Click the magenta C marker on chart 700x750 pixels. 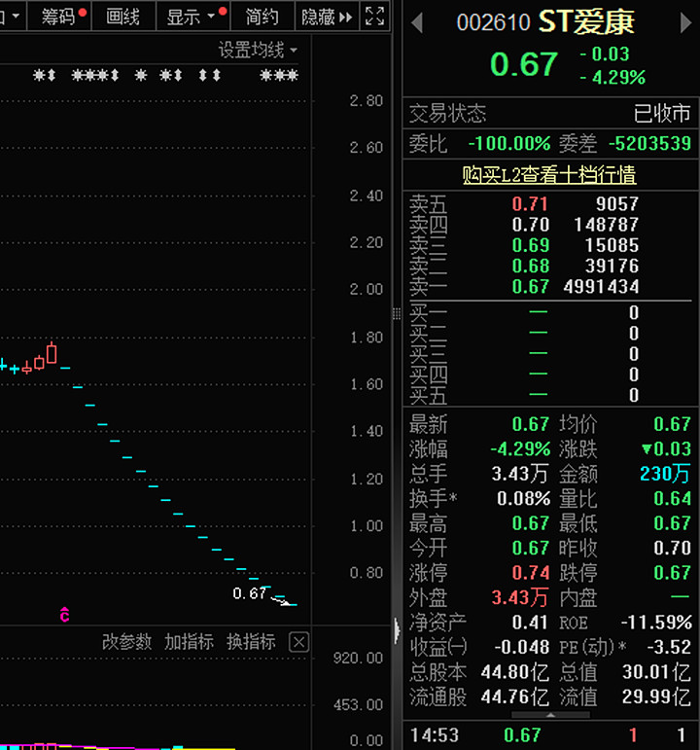pos(64,614)
